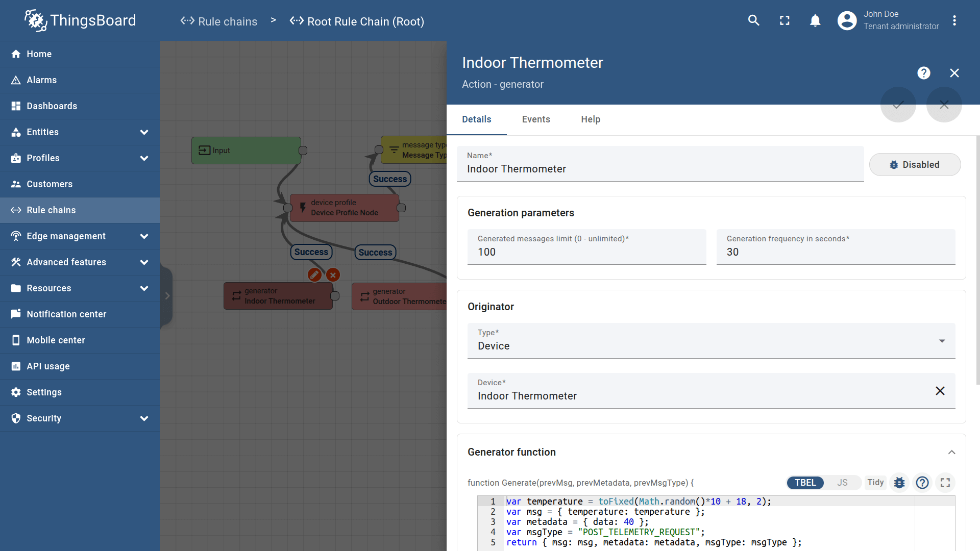
Task: Collapse the Generator function section
Action: point(951,453)
